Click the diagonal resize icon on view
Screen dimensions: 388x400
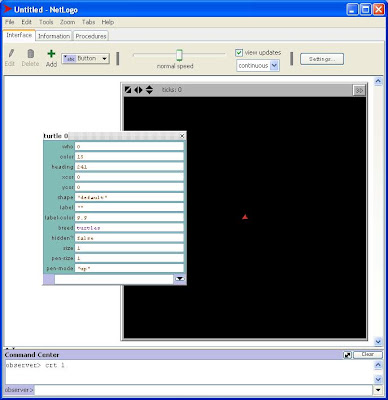128,90
